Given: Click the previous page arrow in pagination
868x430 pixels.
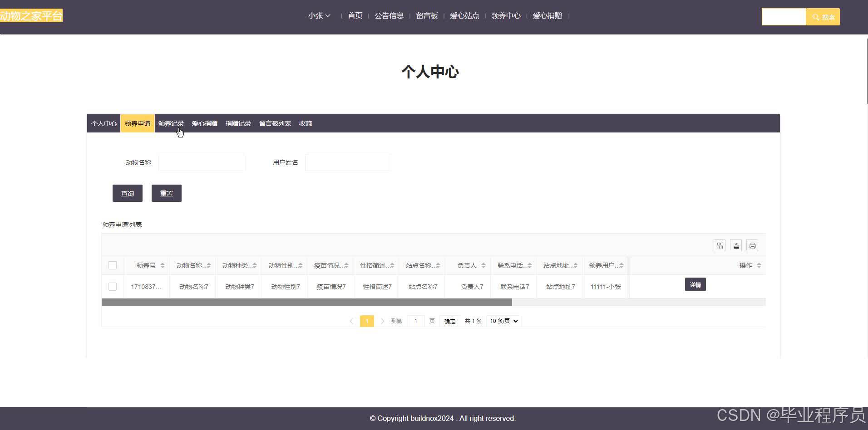Looking at the screenshot, I should point(351,321).
